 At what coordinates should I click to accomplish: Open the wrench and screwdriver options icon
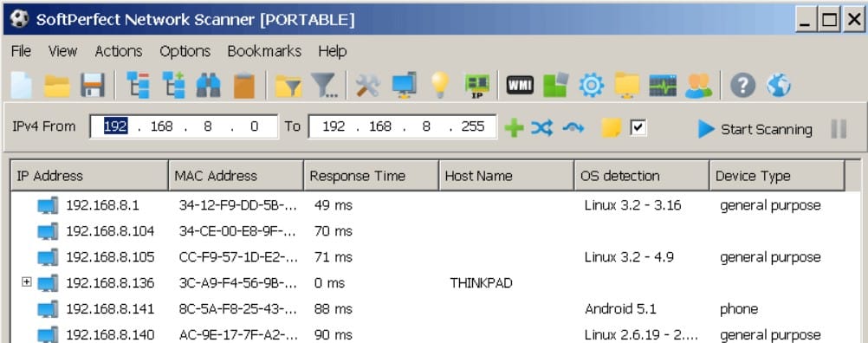click(367, 86)
